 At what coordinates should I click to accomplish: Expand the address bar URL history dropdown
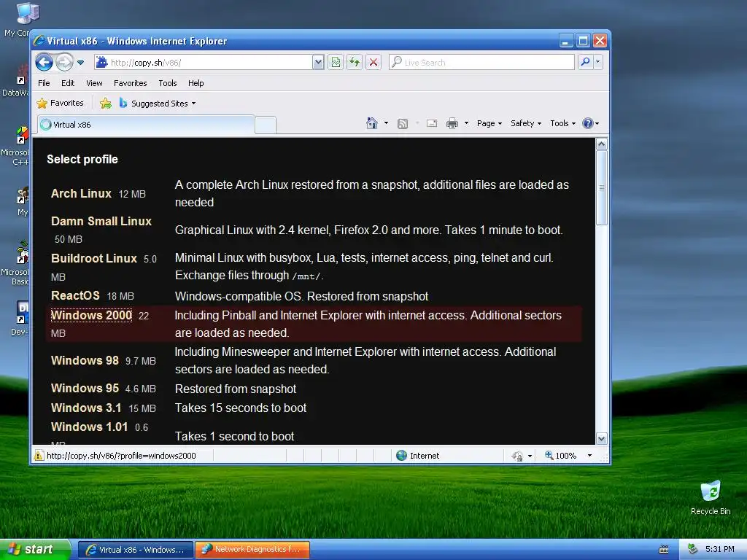click(318, 63)
